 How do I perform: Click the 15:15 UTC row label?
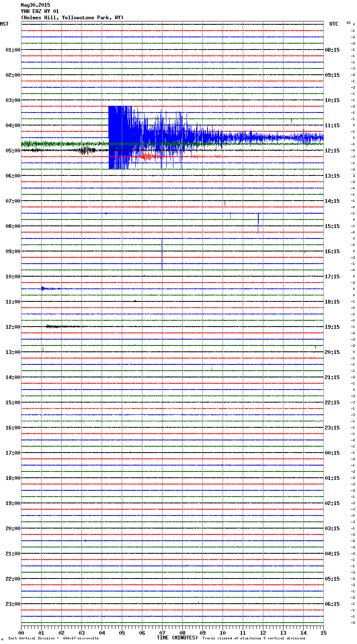[x=332, y=226]
